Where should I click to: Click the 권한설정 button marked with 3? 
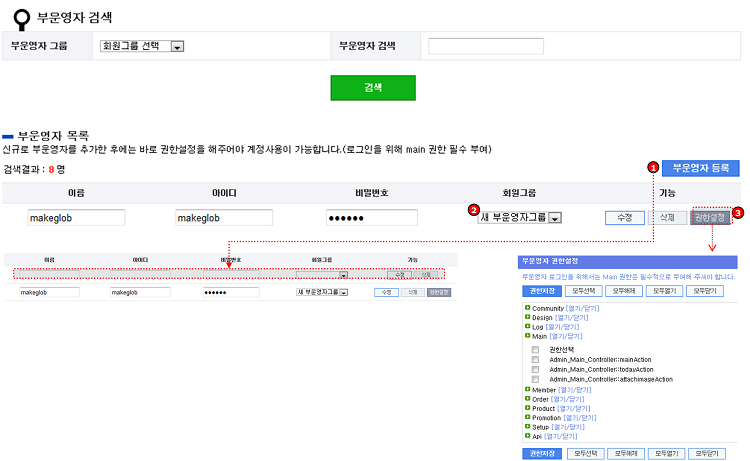coord(710,217)
